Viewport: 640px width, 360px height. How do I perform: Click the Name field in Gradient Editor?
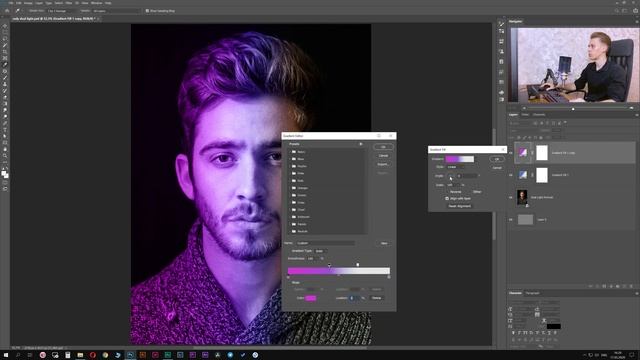325,243
